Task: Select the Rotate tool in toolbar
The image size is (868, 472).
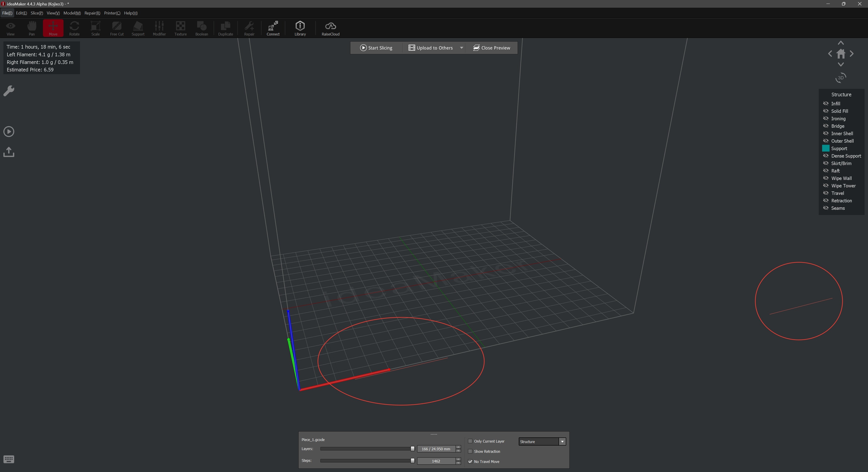Action: point(74,28)
